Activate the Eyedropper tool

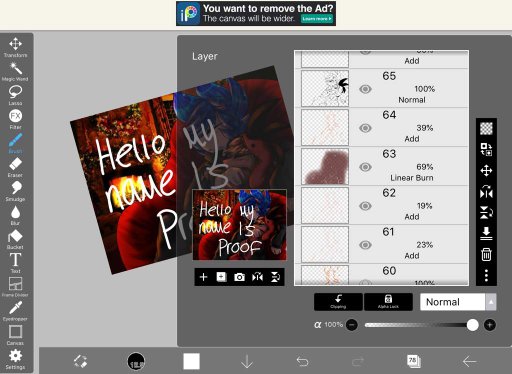[x=15, y=311]
